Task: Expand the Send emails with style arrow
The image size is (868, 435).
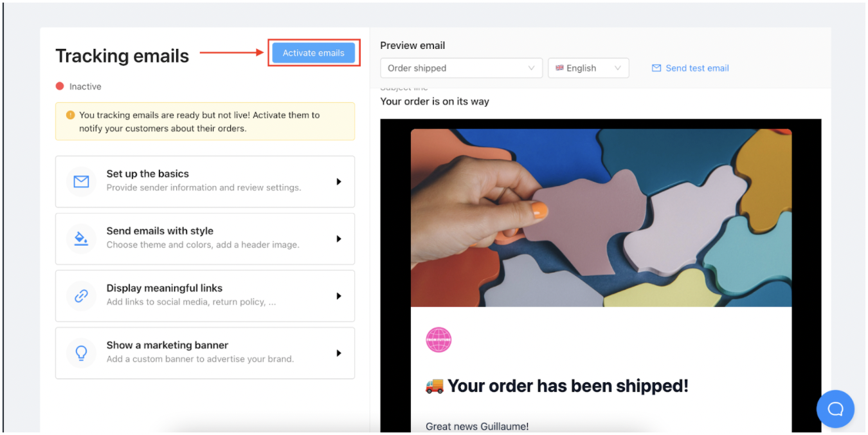Action: point(339,239)
